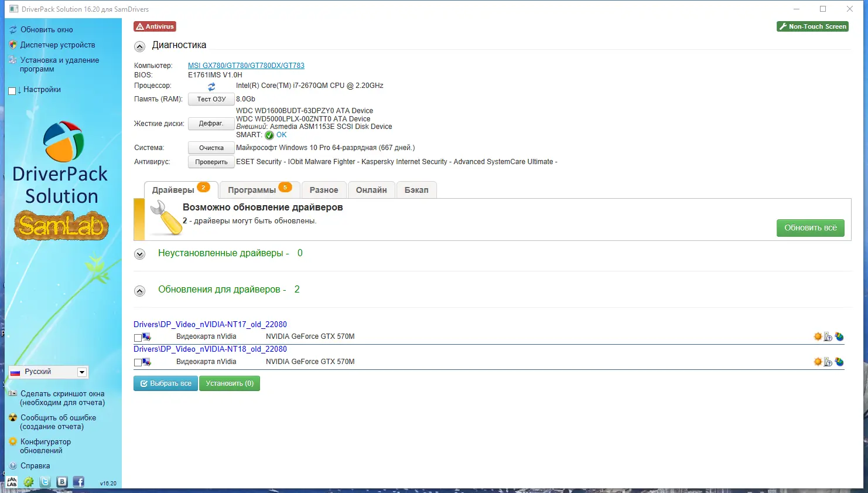The height and width of the screenshot is (493, 868).
Task: Click the Intel(R) Core(TM) i7-2670QM processor text
Action: pyautogui.click(x=310, y=86)
